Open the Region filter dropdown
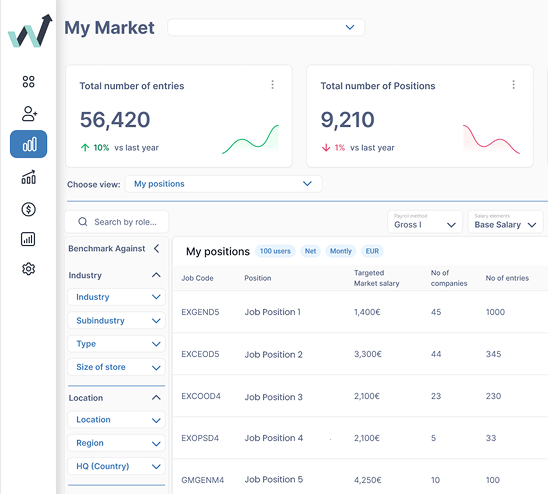Image resolution: width=548 pixels, height=494 pixels. (x=116, y=443)
